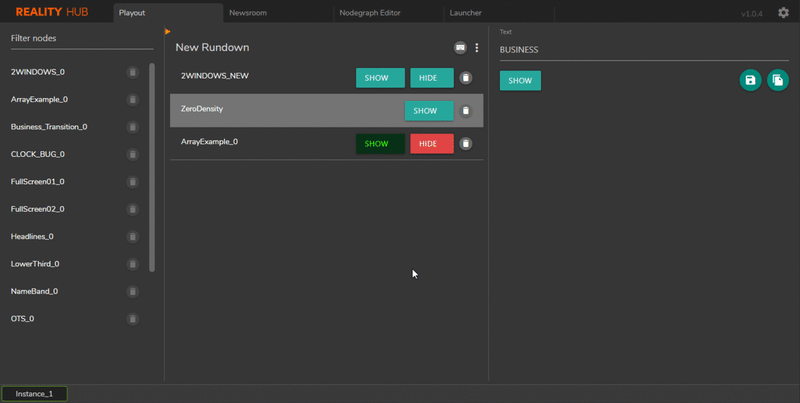Image resolution: width=800 pixels, height=403 pixels.
Task: Open the Nodegraph Editor tab
Action: tap(389, 13)
